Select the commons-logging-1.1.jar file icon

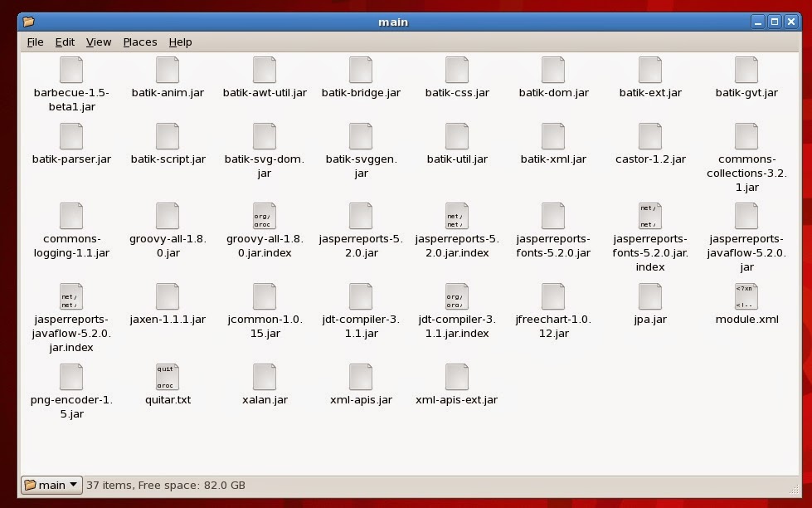click(x=71, y=216)
